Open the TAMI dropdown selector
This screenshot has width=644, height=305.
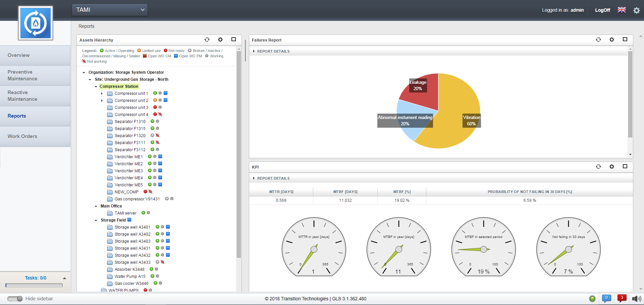[110, 10]
